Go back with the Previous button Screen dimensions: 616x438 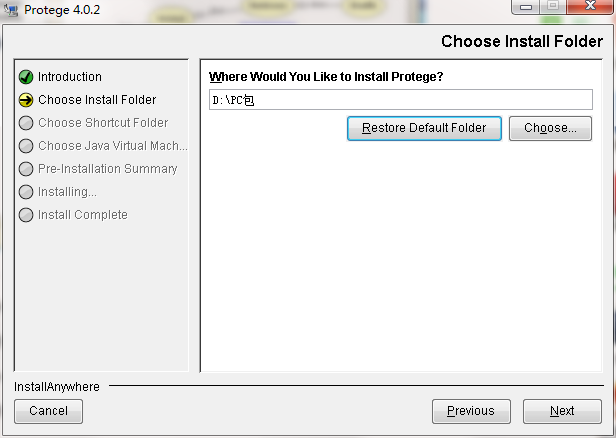coord(470,411)
